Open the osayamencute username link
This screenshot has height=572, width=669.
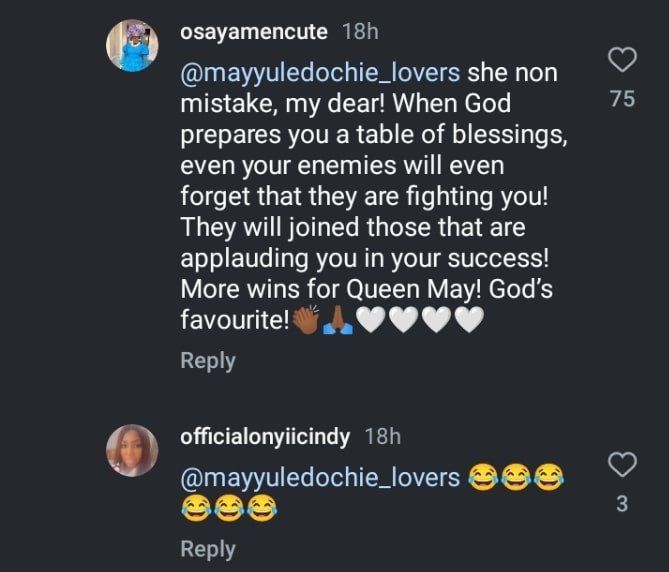(253, 32)
